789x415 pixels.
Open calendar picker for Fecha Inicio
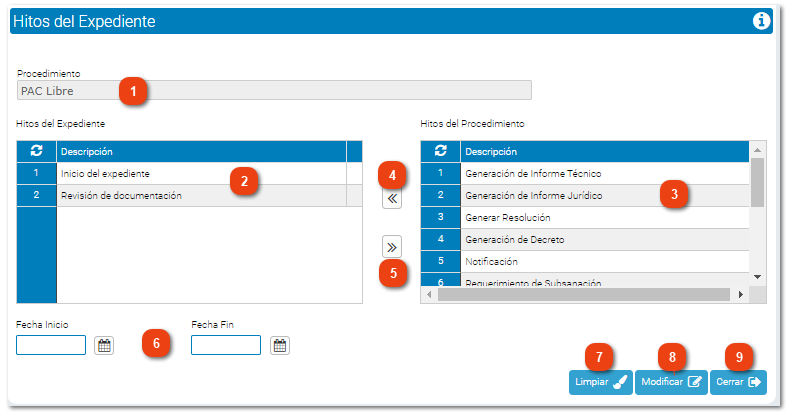tap(104, 346)
